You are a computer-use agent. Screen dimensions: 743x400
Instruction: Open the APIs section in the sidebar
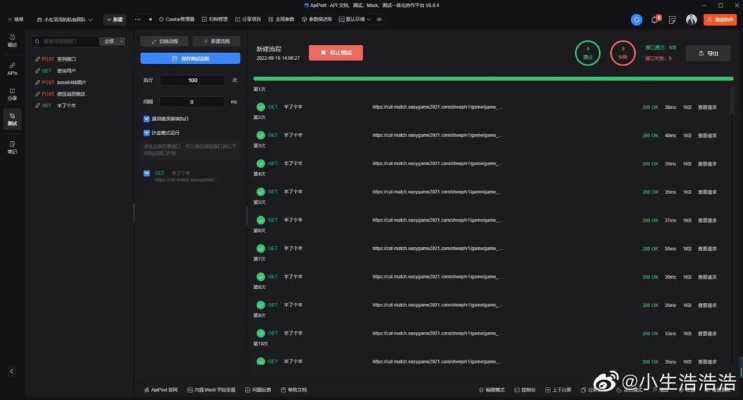[x=12, y=68]
